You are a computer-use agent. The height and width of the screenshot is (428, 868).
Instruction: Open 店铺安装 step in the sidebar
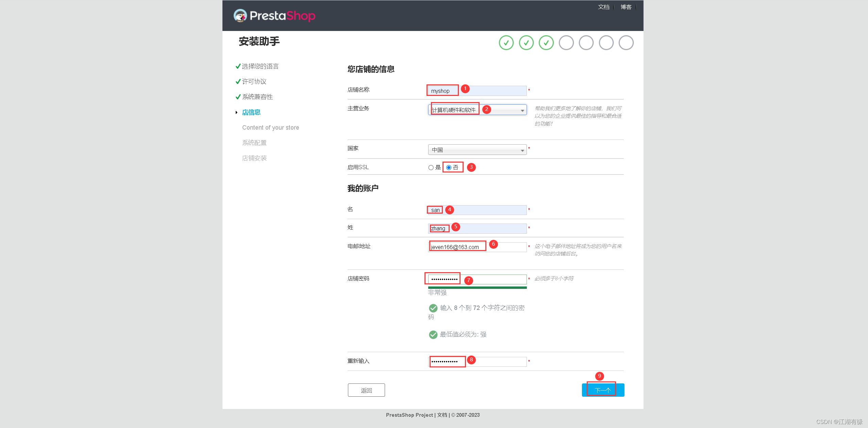[254, 158]
